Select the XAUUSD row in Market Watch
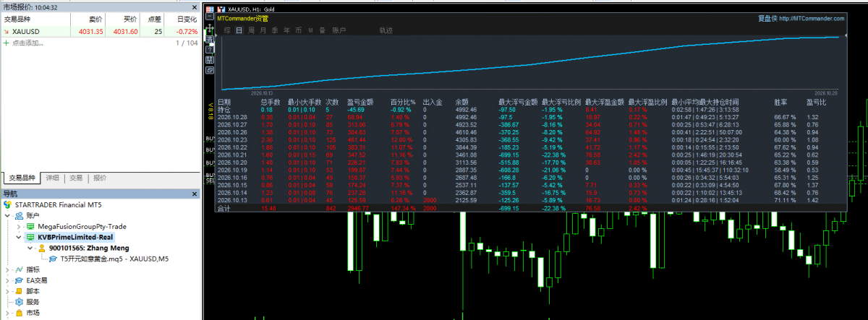Image resolution: width=868 pixels, height=320 pixels. point(100,32)
